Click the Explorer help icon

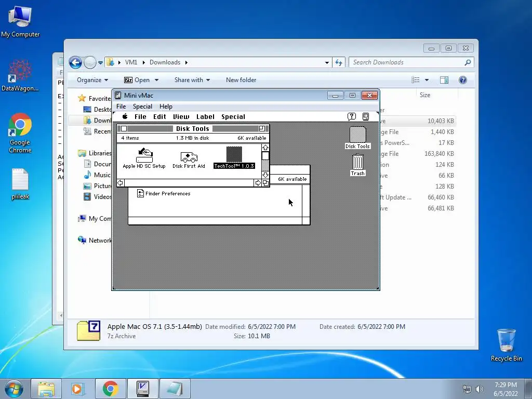tap(463, 80)
